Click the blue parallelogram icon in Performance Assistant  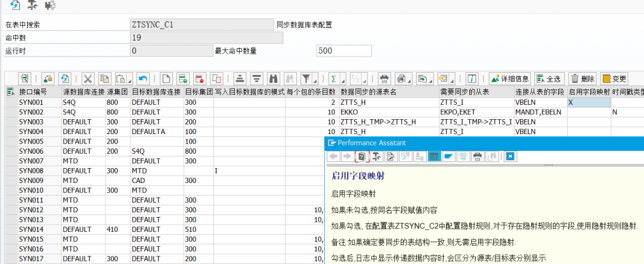click(448, 156)
